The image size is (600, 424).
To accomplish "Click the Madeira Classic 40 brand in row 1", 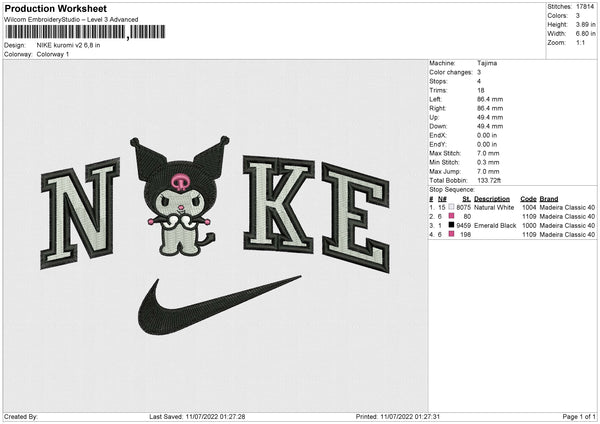I will 567,207.
